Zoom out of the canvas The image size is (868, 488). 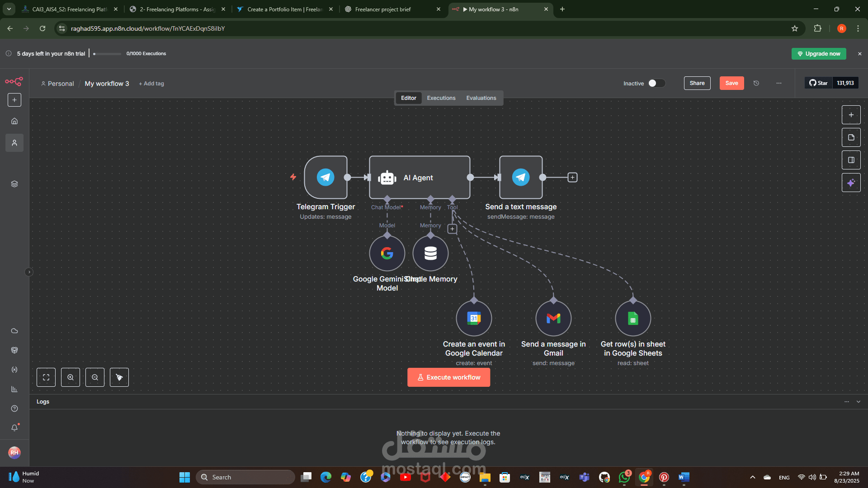(95, 377)
